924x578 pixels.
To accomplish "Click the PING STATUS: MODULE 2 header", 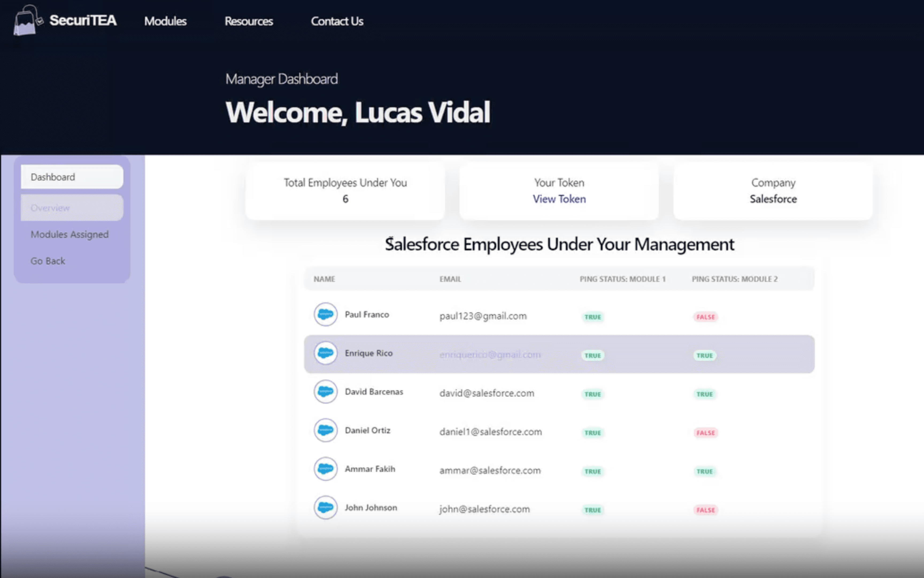I will click(735, 279).
